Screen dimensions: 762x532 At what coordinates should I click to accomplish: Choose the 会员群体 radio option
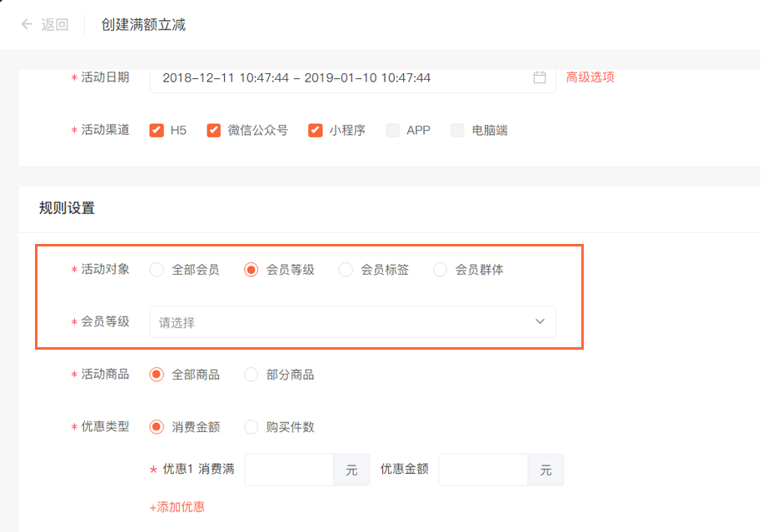[x=440, y=270]
